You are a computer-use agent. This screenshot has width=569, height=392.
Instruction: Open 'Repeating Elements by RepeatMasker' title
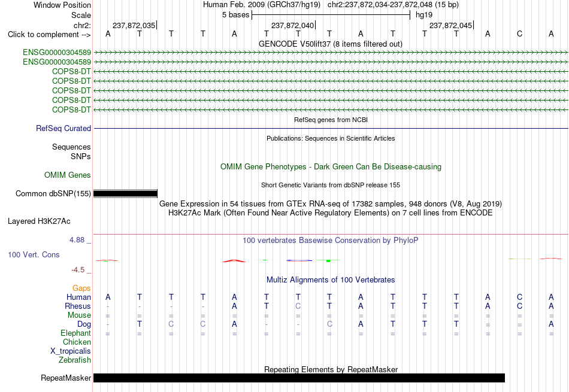point(331,369)
